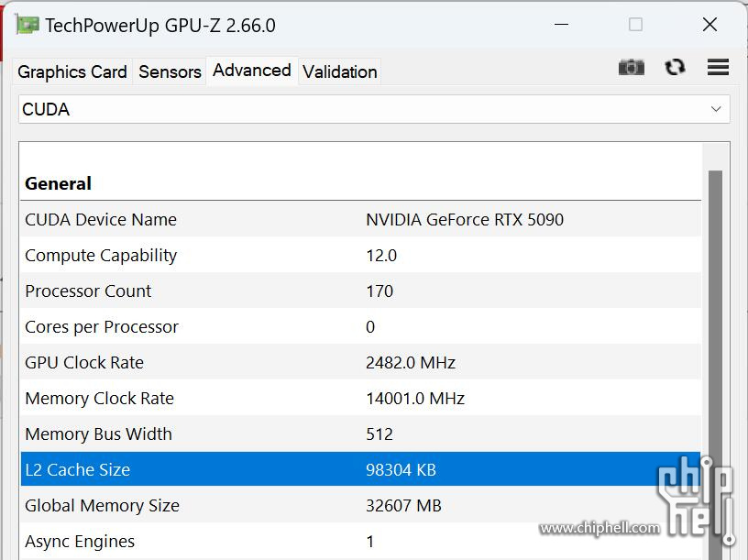This screenshot has width=748, height=560.
Task: Select the Compute Capability row
Action: (360, 255)
